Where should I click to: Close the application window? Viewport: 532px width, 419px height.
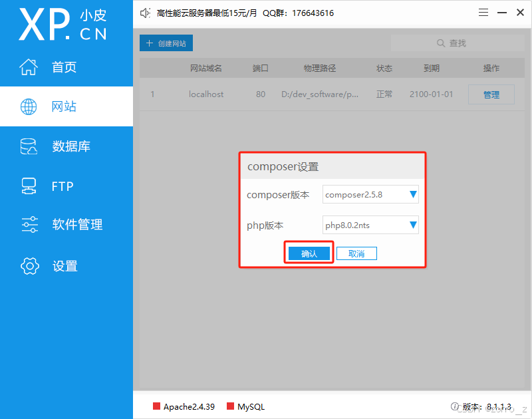520,13
